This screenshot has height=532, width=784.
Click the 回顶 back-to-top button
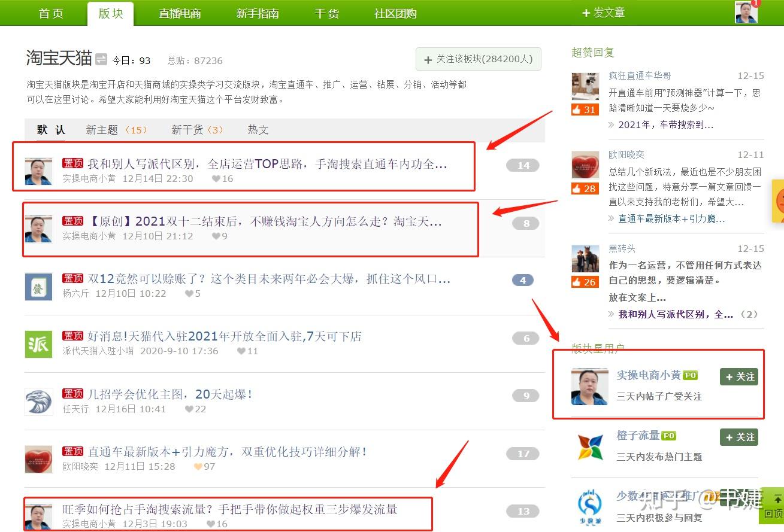pyautogui.click(x=773, y=506)
